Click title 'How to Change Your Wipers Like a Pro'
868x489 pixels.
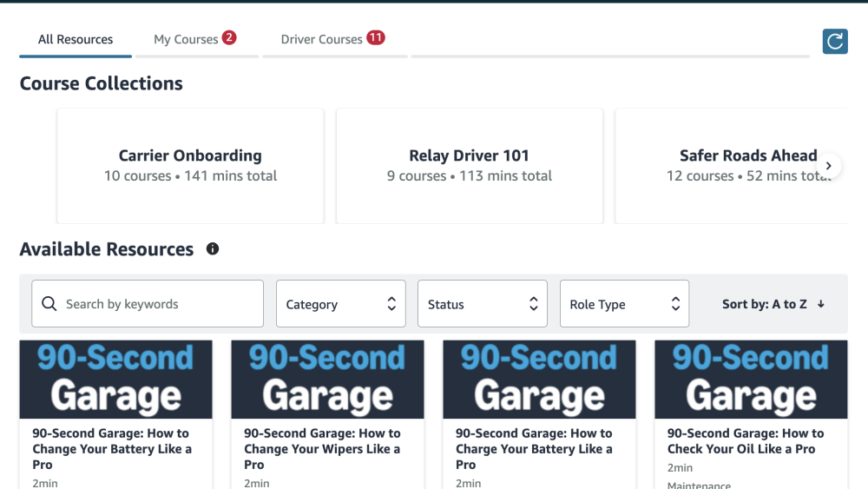click(322, 448)
